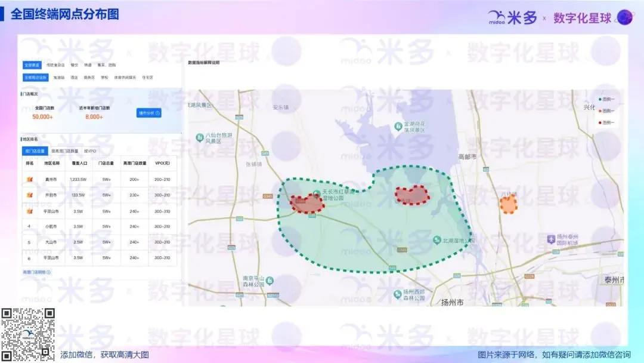Toggle the dark red legend item
The image size is (644, 363).
click(606, 122)
